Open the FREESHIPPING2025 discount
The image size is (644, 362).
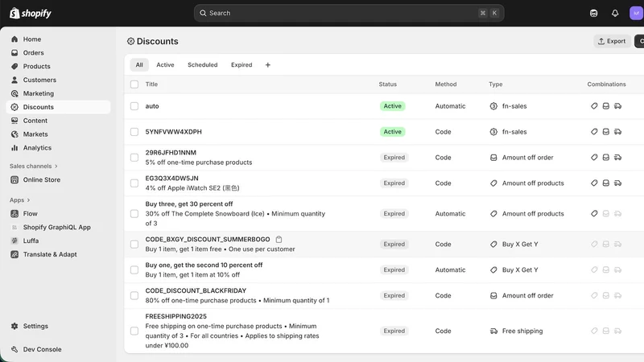(175, 316)
